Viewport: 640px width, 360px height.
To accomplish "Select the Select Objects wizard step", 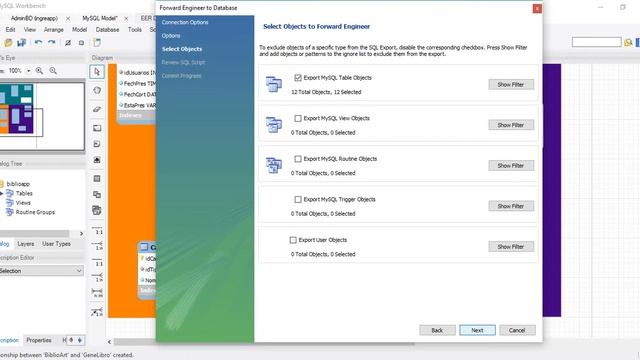I will point(182,49).
